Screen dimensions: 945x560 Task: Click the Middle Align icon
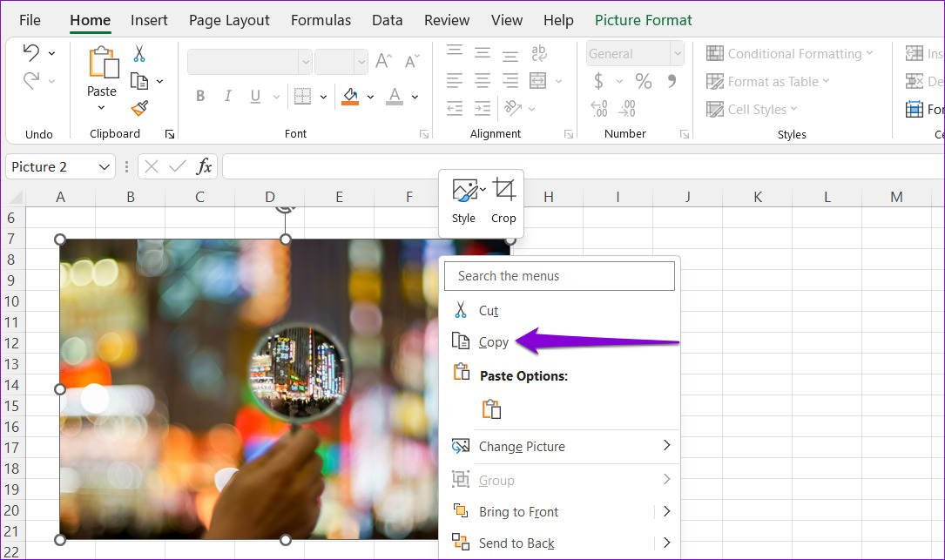(483, 53)
